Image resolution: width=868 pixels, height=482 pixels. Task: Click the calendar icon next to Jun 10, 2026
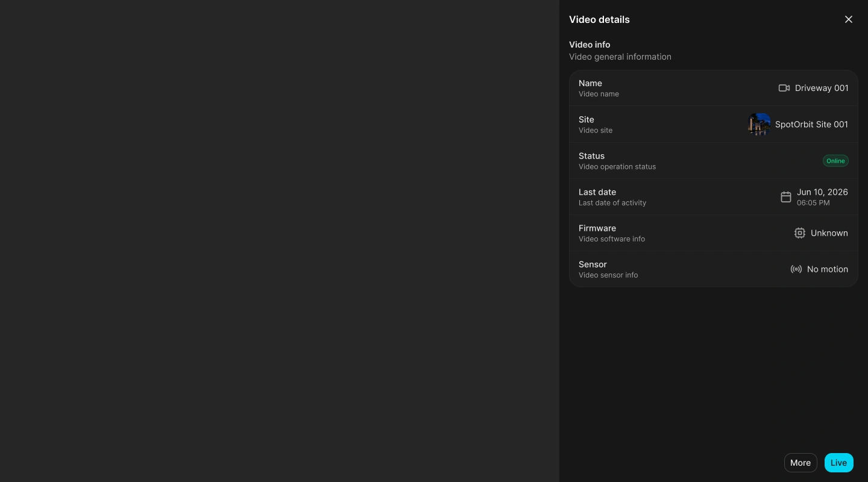[786, 197]
